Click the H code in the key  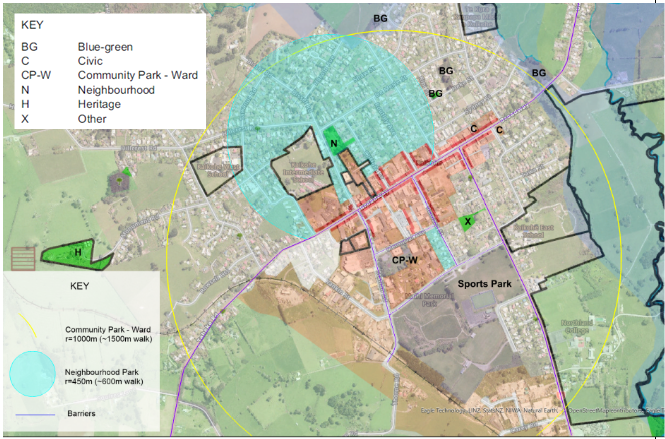point(25,104)
